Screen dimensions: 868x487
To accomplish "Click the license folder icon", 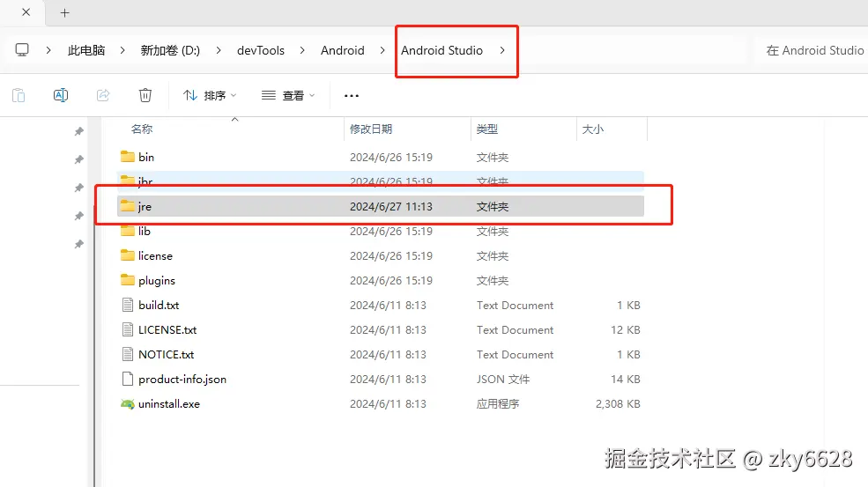I will click(127, 255).
